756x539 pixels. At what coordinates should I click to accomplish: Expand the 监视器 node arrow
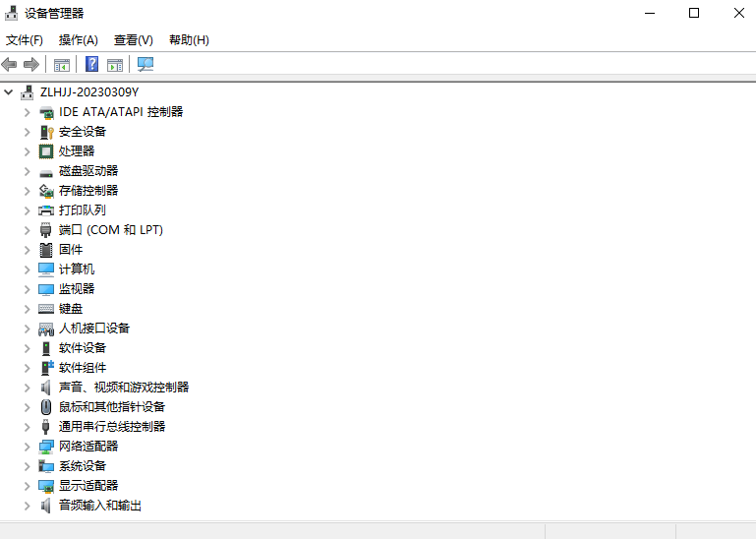click(28, 289)
